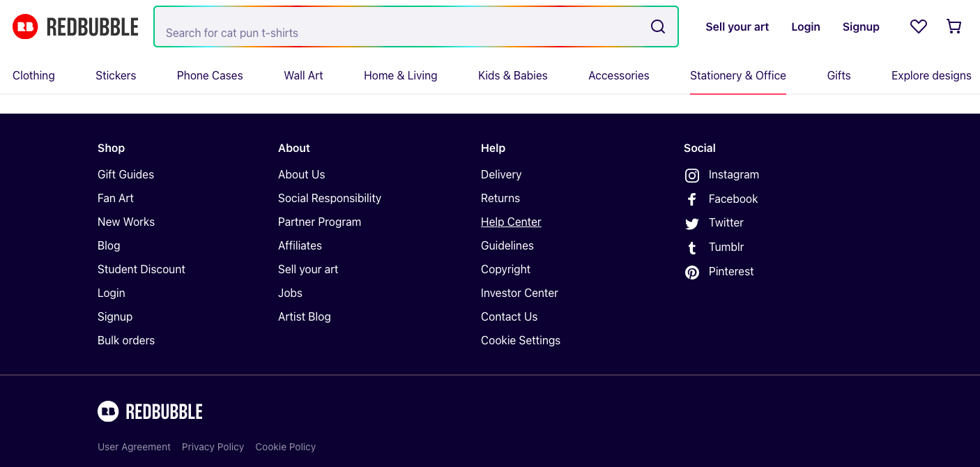
Task: Open the Kids & Babies category menu
Action: tap(513, 75)
